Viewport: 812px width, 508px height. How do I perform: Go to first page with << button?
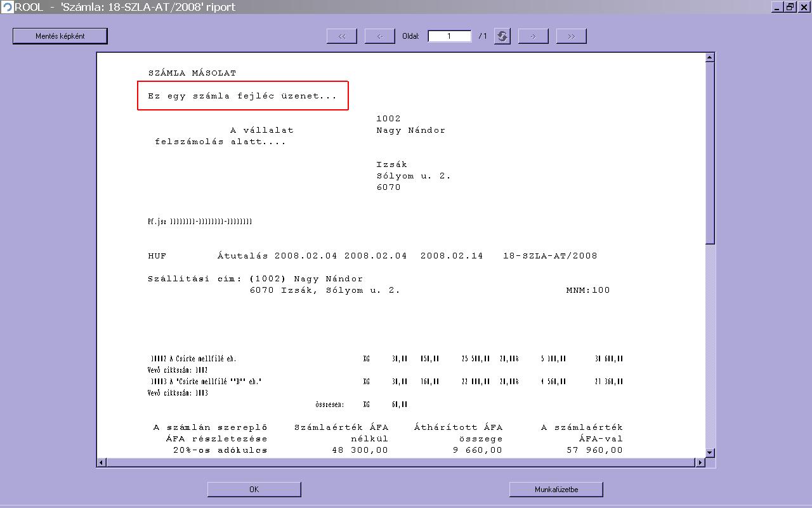[342, 36]
